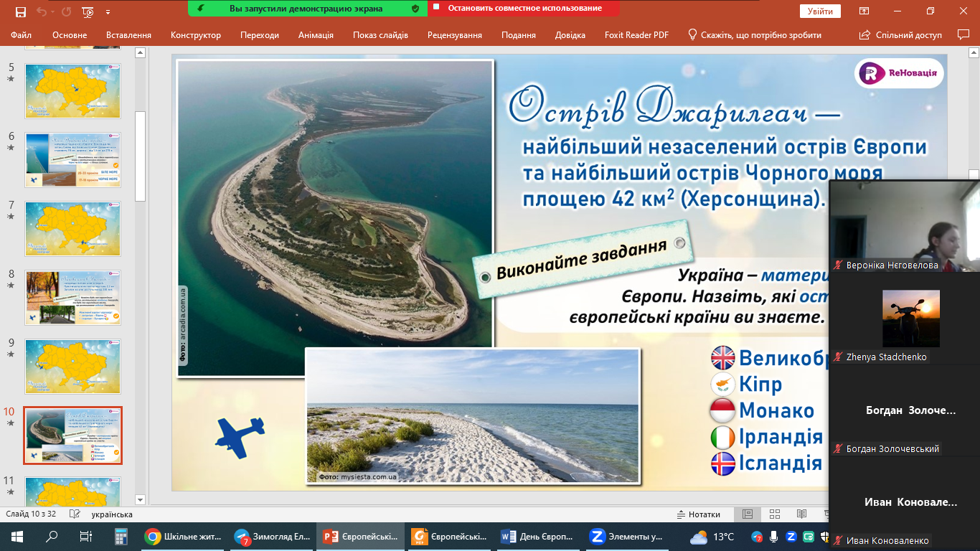Click Богдан Золочевський participant tile
The image size is (980, 551).
tap(905, 409)
